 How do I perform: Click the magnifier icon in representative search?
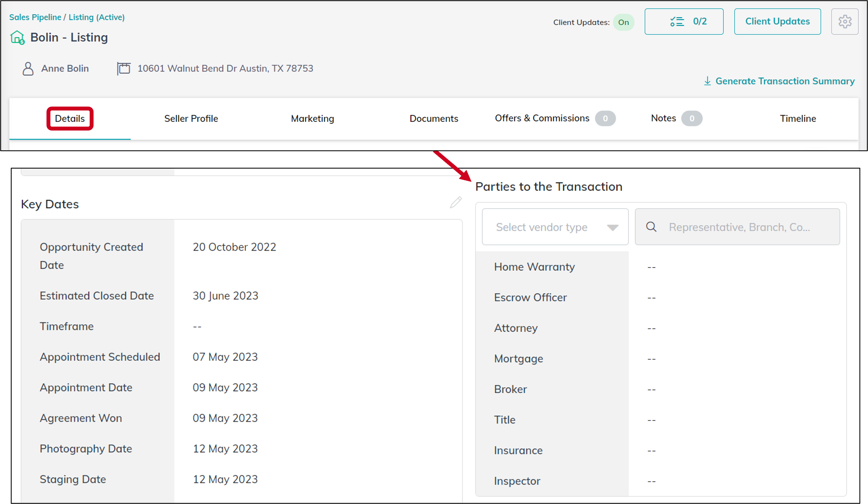coord(651,227)
